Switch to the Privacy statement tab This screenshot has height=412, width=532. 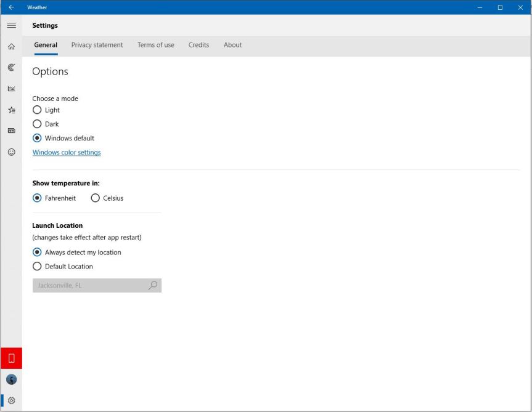click(97, 45)
